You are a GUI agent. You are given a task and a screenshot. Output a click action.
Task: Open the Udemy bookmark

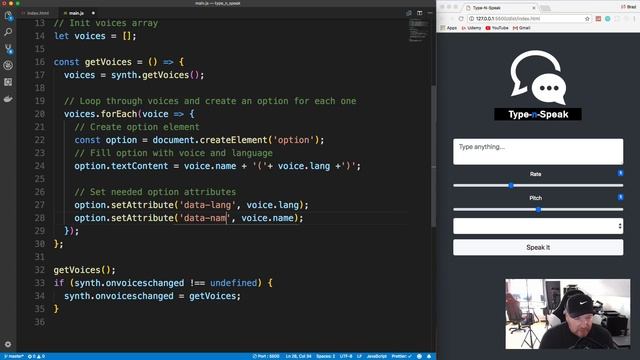[x=471, y=28]
